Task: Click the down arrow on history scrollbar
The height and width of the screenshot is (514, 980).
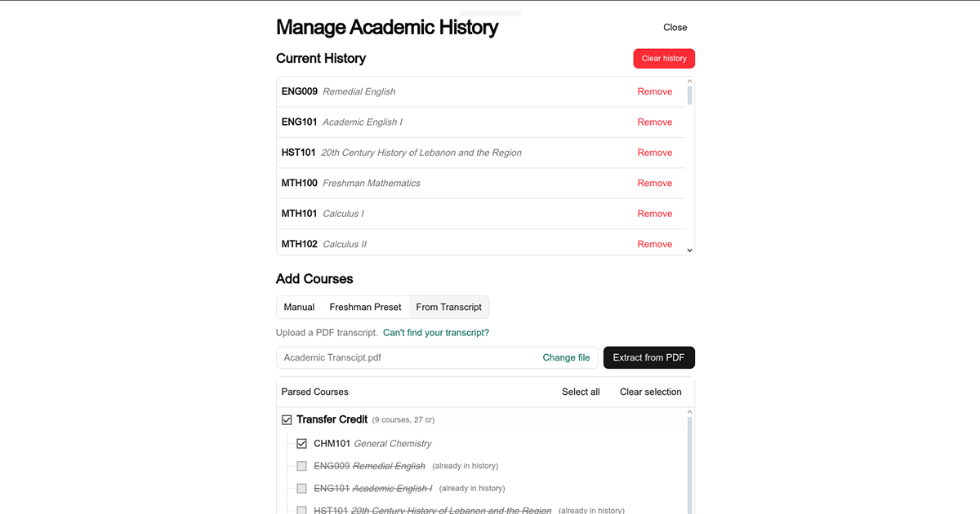Action: point(688,250)
